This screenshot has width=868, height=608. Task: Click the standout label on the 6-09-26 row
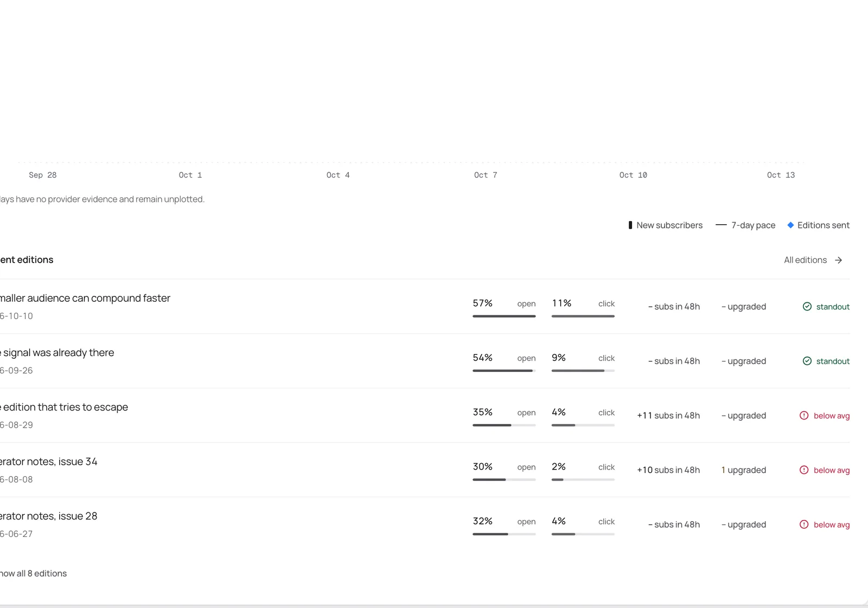click(833, 361)
